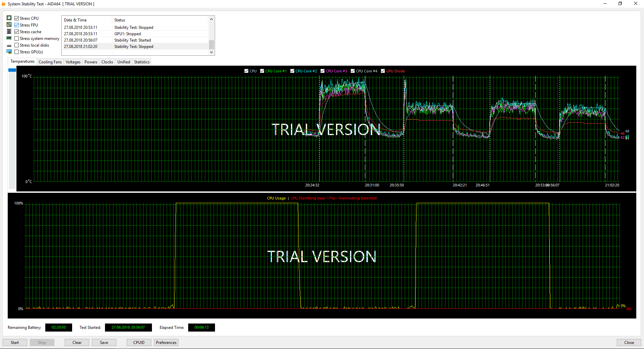Viewport: 644px width, 349px height.
Task: Click the CPU chip icon beside Stress CPU
Action: (9, 18)
